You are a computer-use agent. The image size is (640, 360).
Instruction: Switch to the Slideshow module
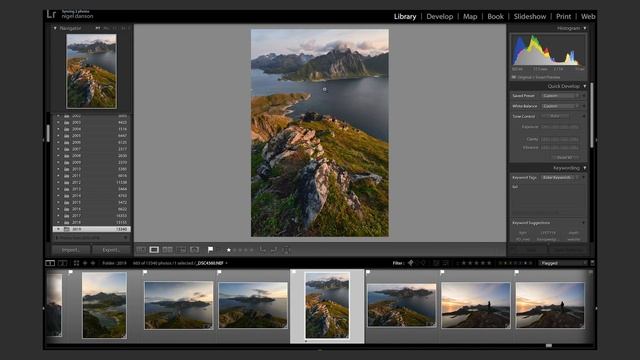[530, 17]
